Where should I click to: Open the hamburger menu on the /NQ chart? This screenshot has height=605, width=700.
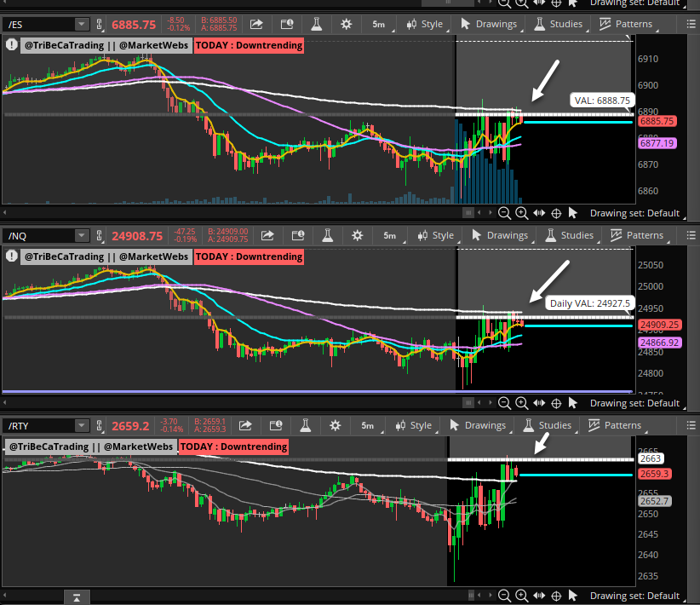(x=691, y=235)
